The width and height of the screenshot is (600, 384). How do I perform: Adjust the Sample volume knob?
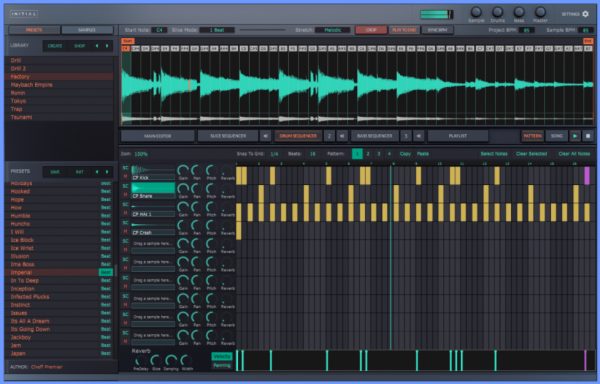click(x=476, y=12)
